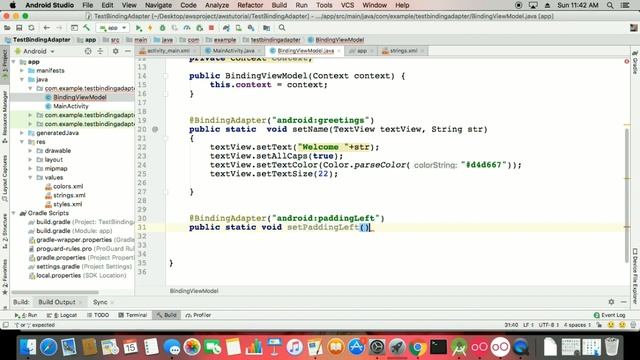Open the profiler gauge toolbar icon
Viewport: 640px width, 360px height.
tap(187, 28)
